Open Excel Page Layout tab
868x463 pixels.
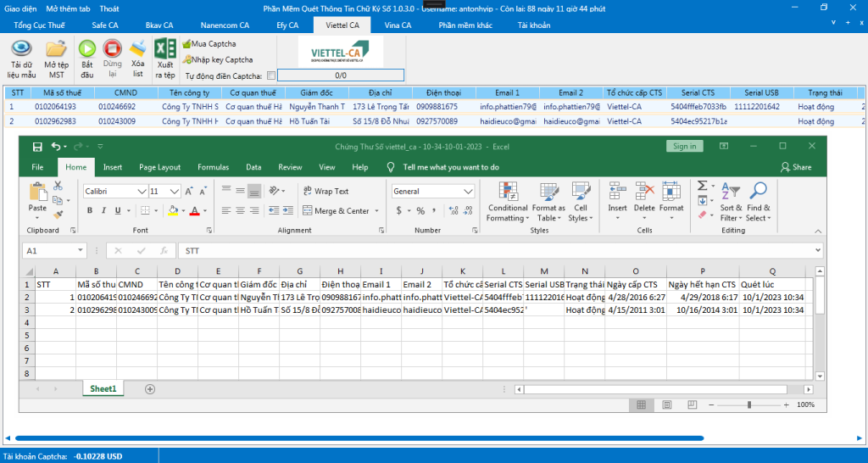point(160,167)
